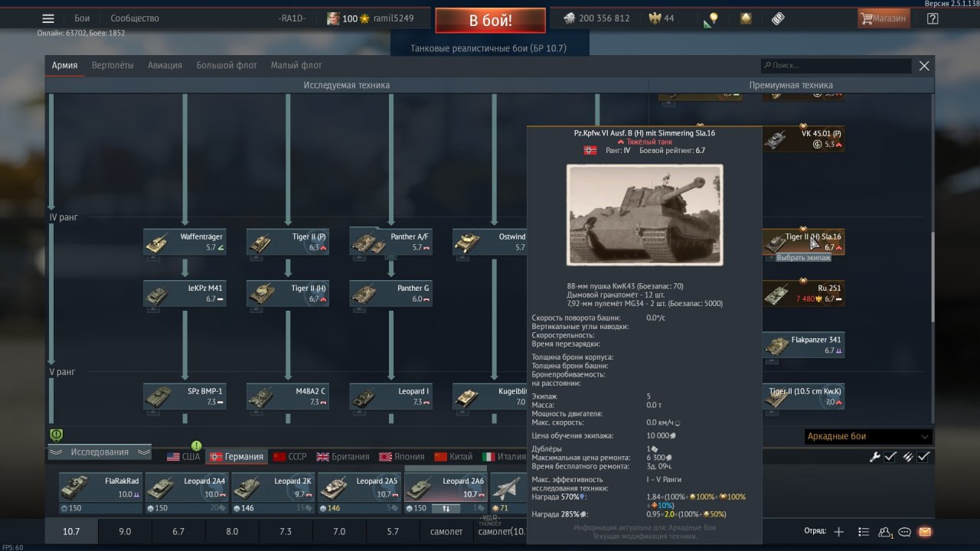Screen dimensions: 980x551
Task: Open the gold inventory icon in top bar
Action: click(746, 18)
